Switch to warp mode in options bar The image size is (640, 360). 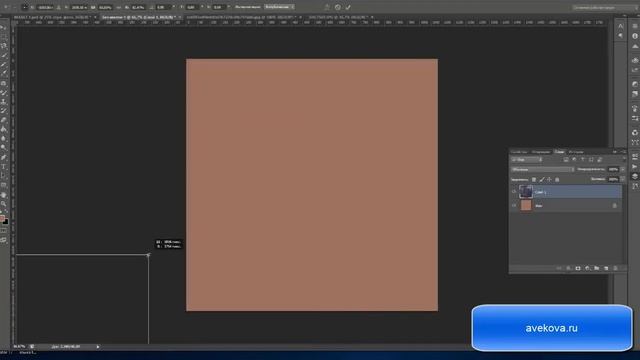[327, 7]
